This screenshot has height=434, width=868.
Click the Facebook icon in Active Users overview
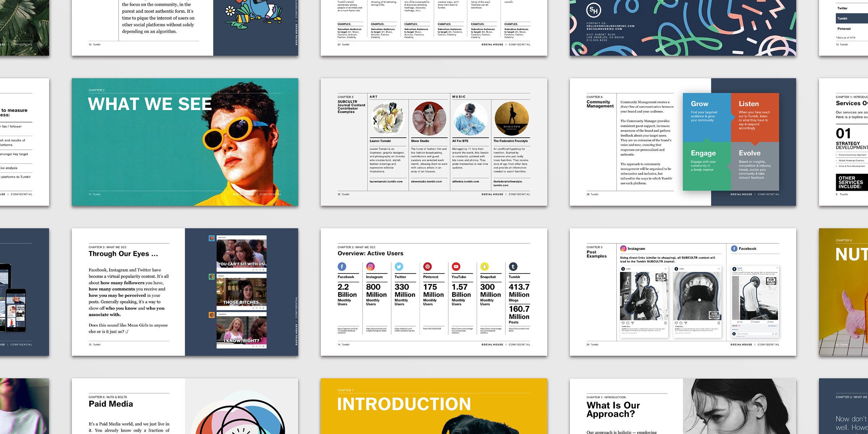point(342,267)
